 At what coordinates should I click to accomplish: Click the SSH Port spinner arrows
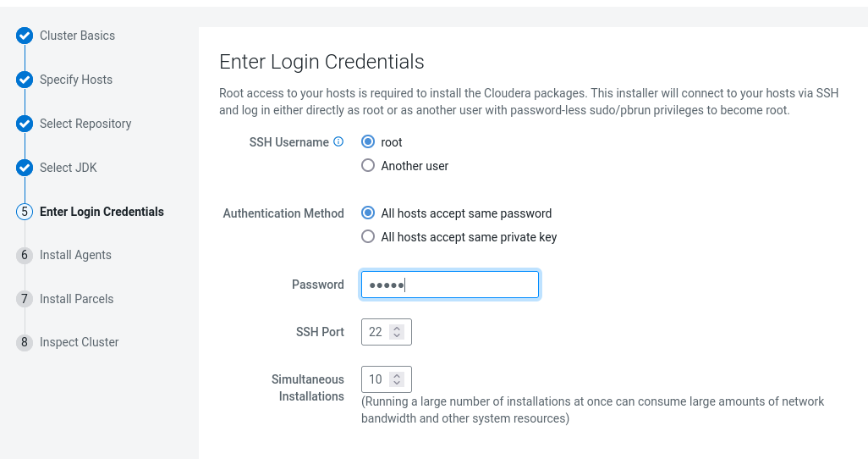click(397, 332)
